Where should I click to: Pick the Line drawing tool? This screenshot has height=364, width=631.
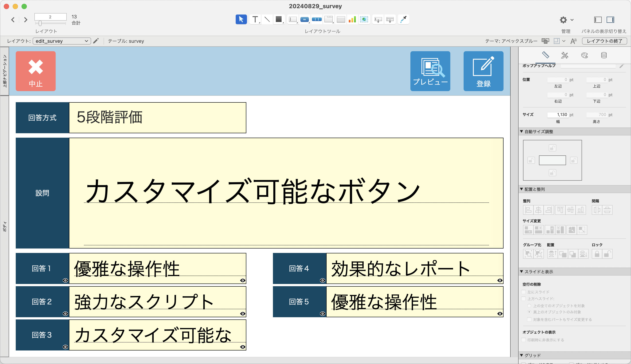tap(267, 19)
